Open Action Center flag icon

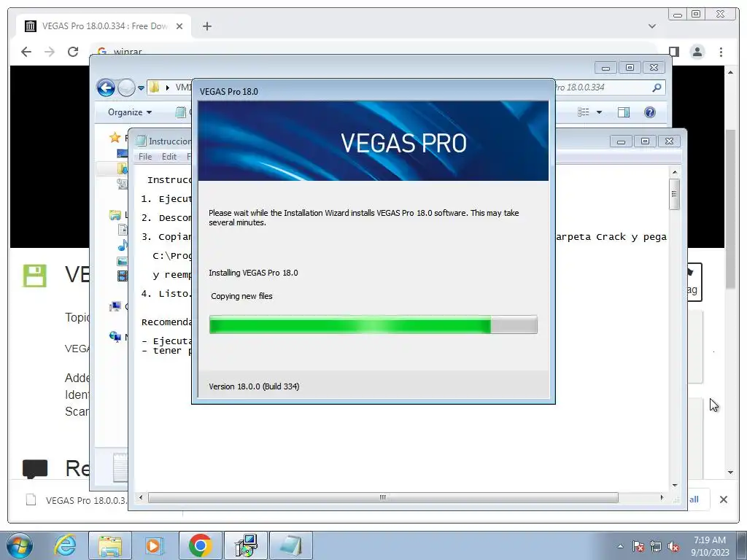(x=638, y=546)
